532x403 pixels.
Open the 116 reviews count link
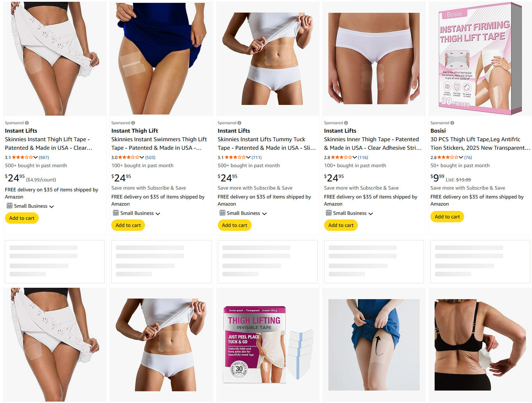tap(363, 157)
